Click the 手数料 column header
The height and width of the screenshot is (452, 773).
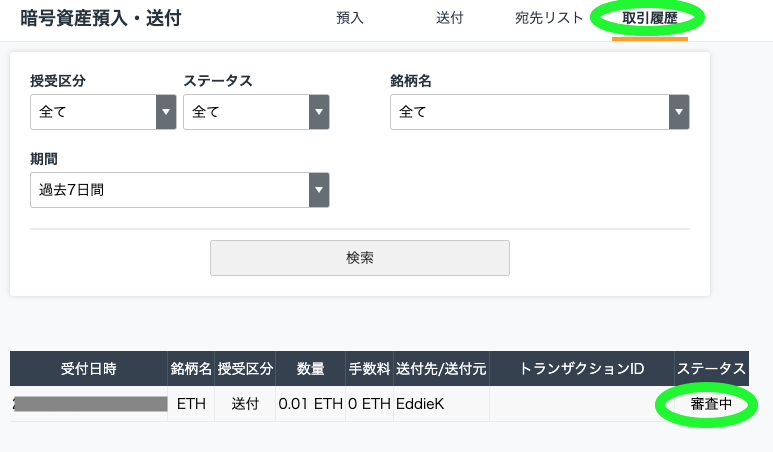click(369, 368)
